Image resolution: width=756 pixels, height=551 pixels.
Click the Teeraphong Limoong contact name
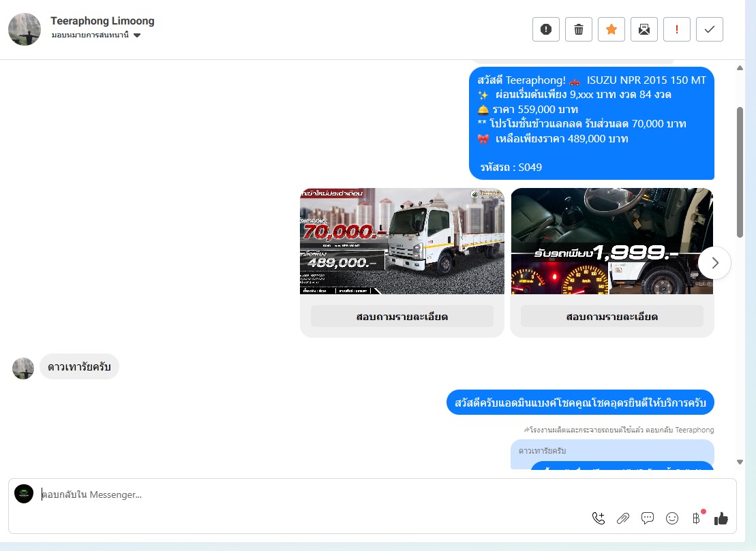[x=102, y=20]
